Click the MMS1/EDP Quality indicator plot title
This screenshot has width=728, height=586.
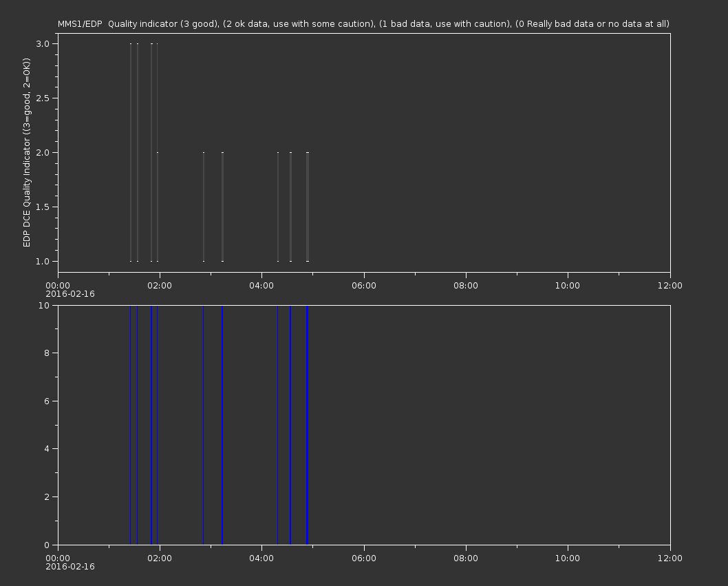[363, 23]
